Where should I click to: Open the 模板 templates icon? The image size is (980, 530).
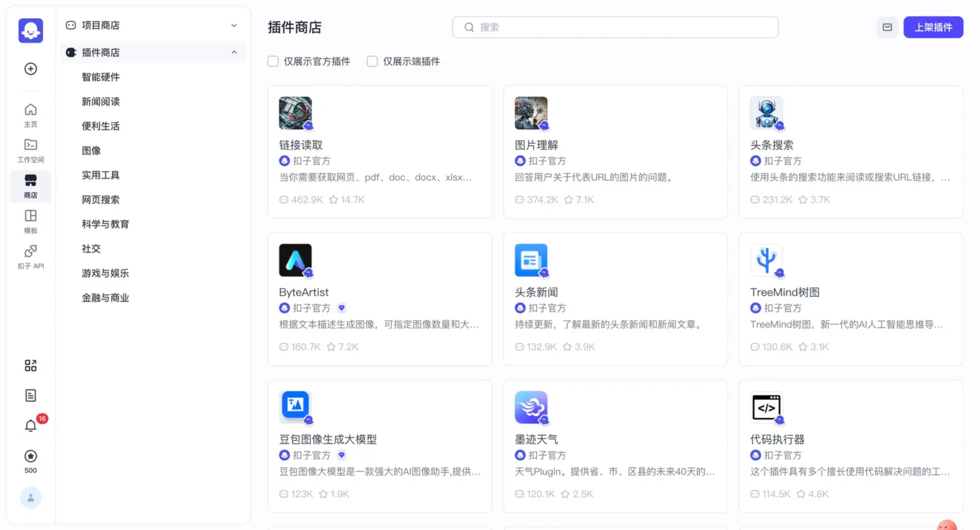coord(30,221)
